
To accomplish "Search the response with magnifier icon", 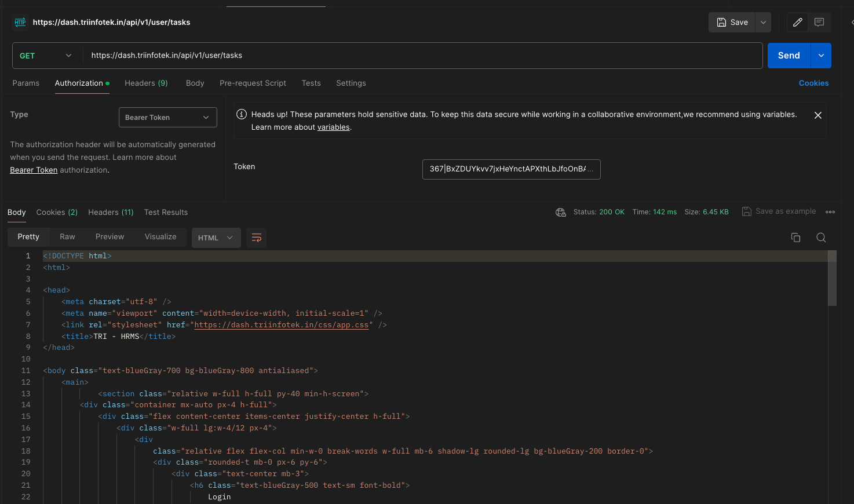I will 821,238.
